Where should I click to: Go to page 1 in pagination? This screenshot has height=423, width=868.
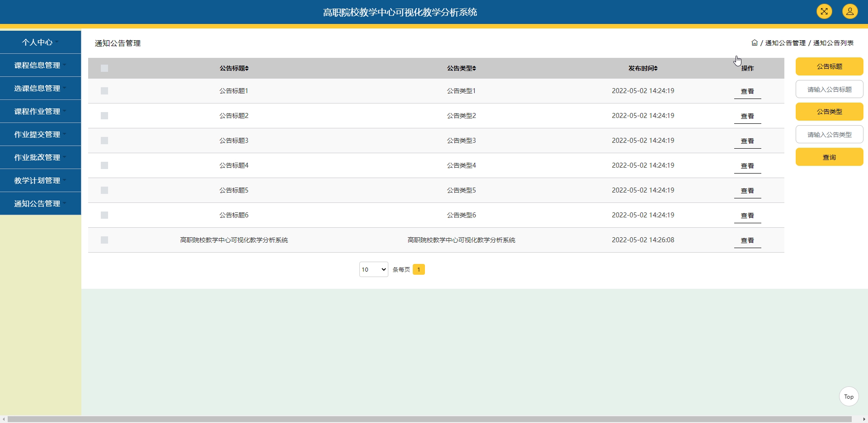[419, 269]
